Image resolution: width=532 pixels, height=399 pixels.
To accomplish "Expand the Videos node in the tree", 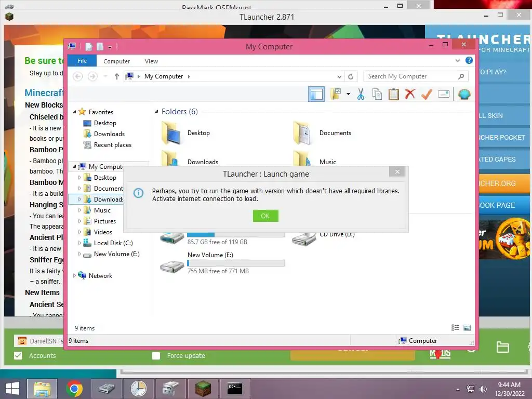I will [79, 232].
